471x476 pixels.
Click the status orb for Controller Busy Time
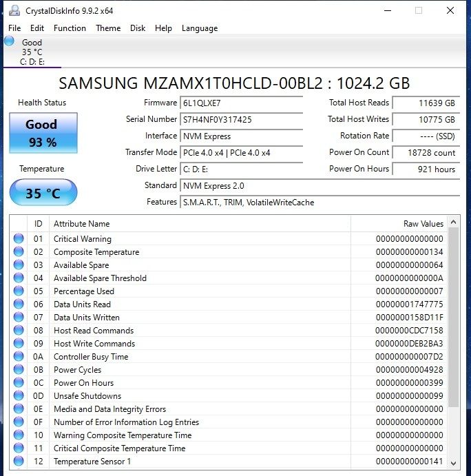19,355
